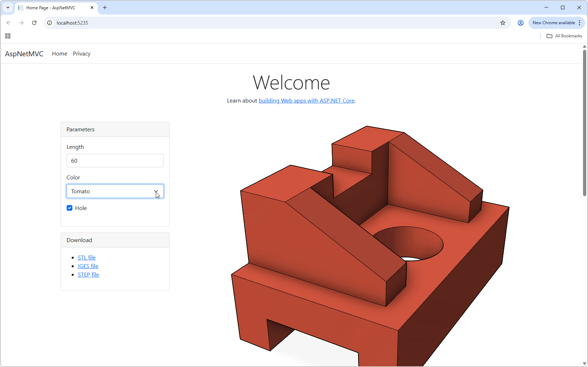The width and height of the screenshot is (588, 367).
Task: Click the browser back arrow
Action: coord(9,23)
